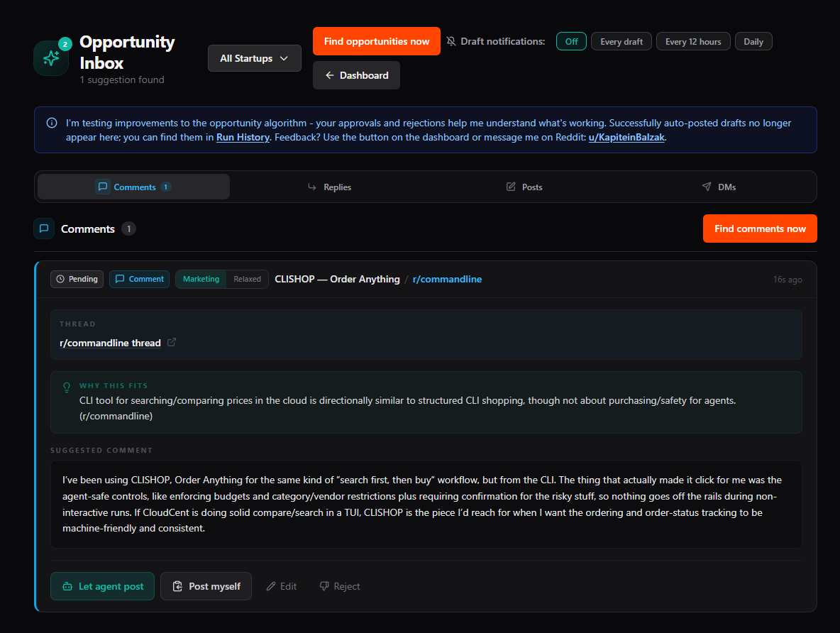Click Post myself button

206,586
